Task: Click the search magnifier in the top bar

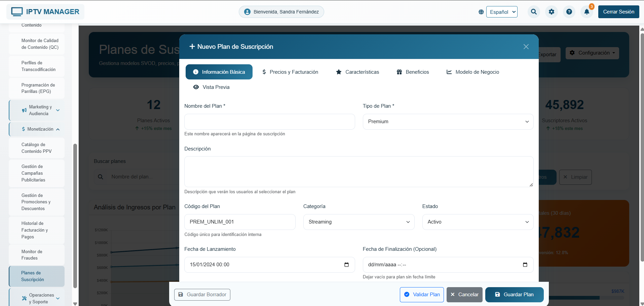Action: pyautogui.click(x=533, y=11)
